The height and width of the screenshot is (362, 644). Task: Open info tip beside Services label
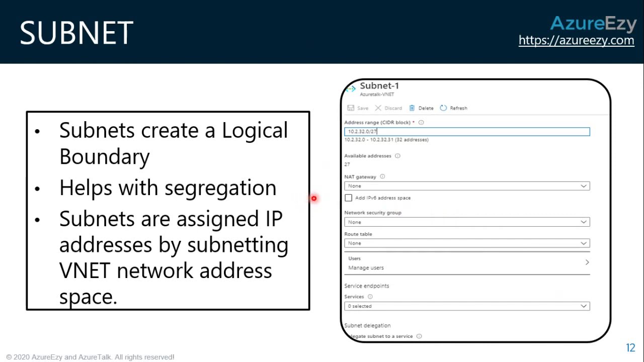[370, 297]
